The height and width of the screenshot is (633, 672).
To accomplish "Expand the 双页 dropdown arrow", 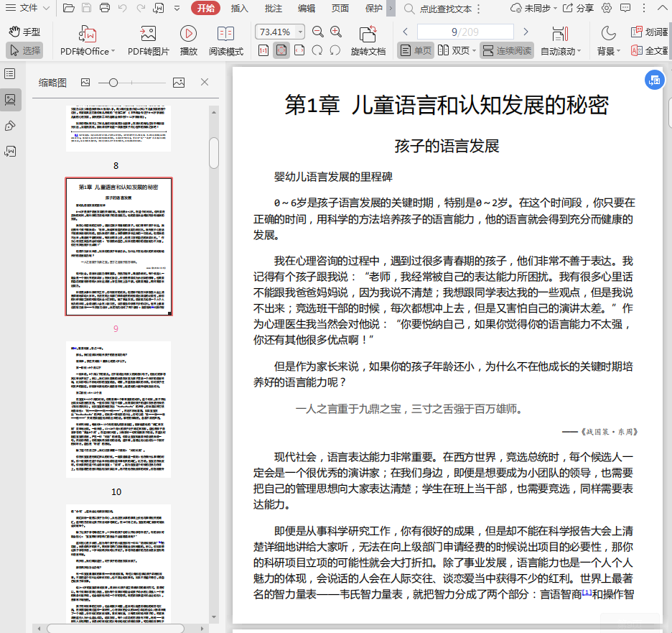I will click(474, 50).
